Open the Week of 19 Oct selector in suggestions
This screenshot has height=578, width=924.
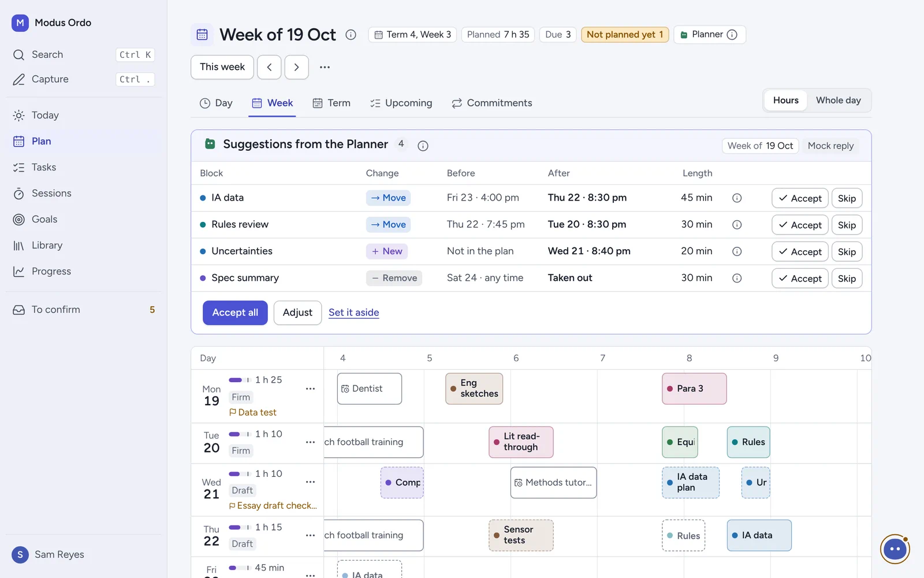(x=760, y=146)
